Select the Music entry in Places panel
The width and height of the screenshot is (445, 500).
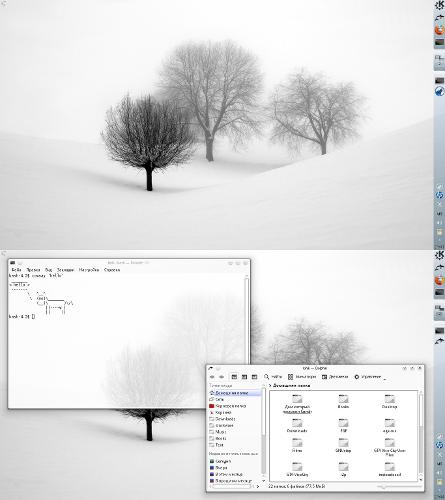coord(235,432)
